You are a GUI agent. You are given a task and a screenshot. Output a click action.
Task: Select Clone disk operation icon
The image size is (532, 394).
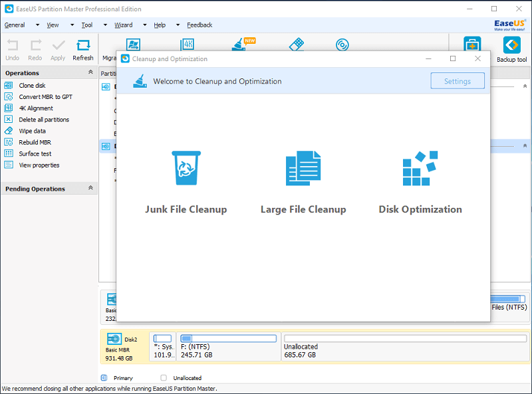[9, 86]
